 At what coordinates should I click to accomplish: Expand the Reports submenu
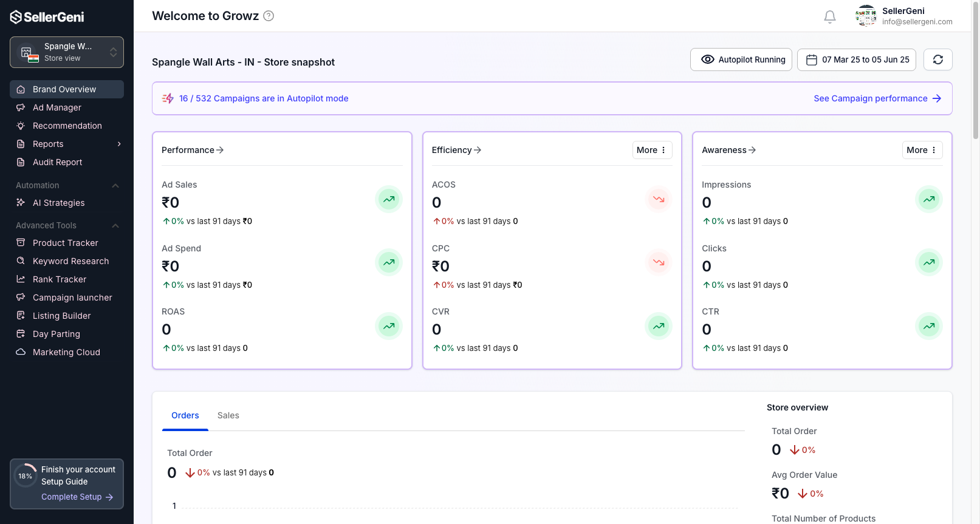point(119,144)
